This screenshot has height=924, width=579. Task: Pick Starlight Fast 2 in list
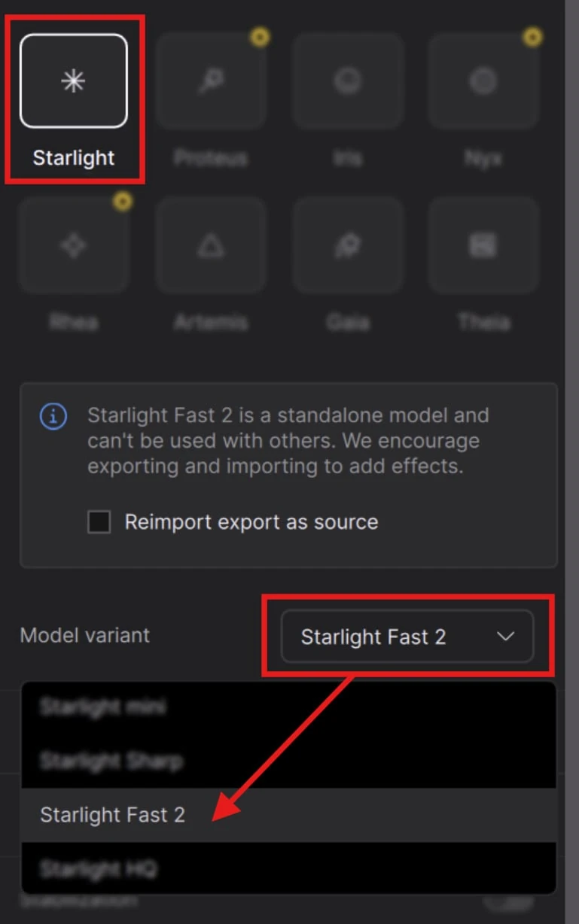112,815
